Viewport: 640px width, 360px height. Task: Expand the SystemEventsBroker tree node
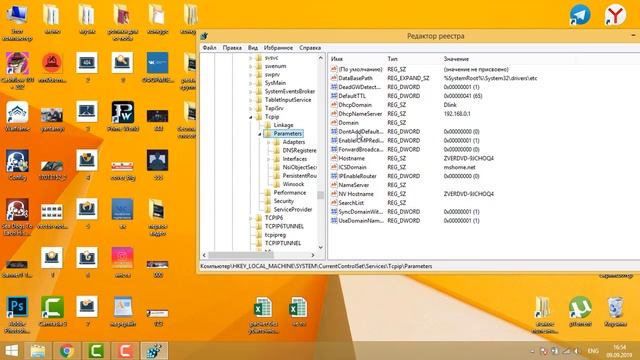251,91
